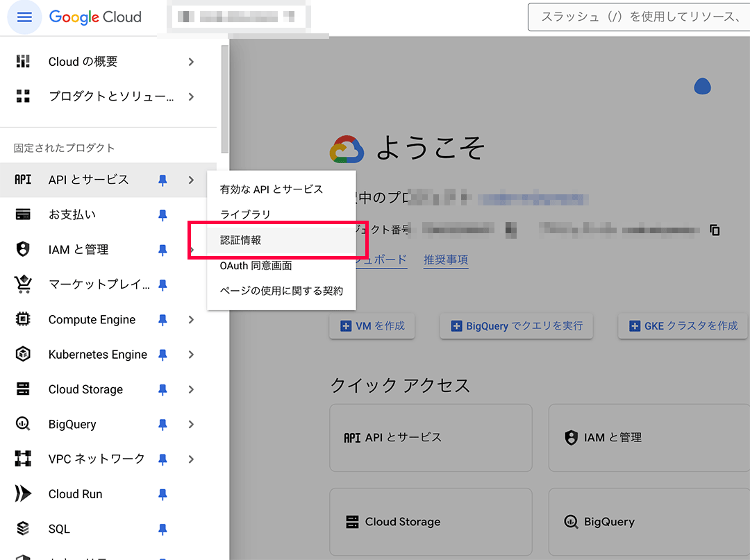Select OAuth 同意画面 menu item
The width and height of the screenshot is (750, 560).
click(x=281, y=265)
